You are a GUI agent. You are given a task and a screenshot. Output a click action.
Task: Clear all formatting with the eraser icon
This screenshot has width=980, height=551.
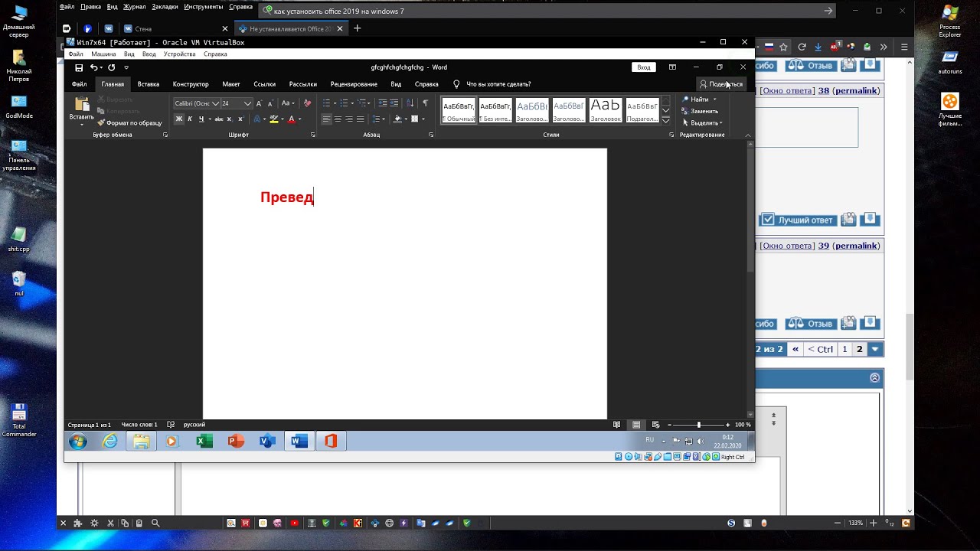click(308, 103)
